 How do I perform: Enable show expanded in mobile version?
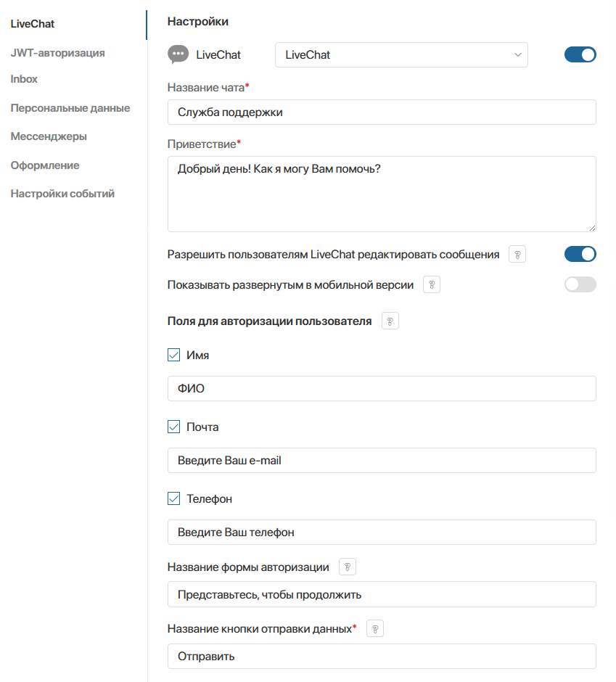(x=580, y=284)
